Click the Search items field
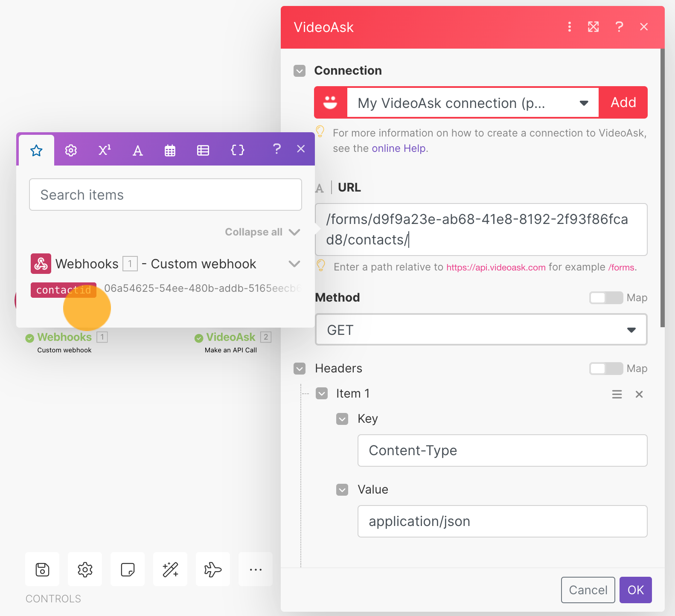Image resolution: width=675 pixels, height=616 pixels. tap(166, 195)
